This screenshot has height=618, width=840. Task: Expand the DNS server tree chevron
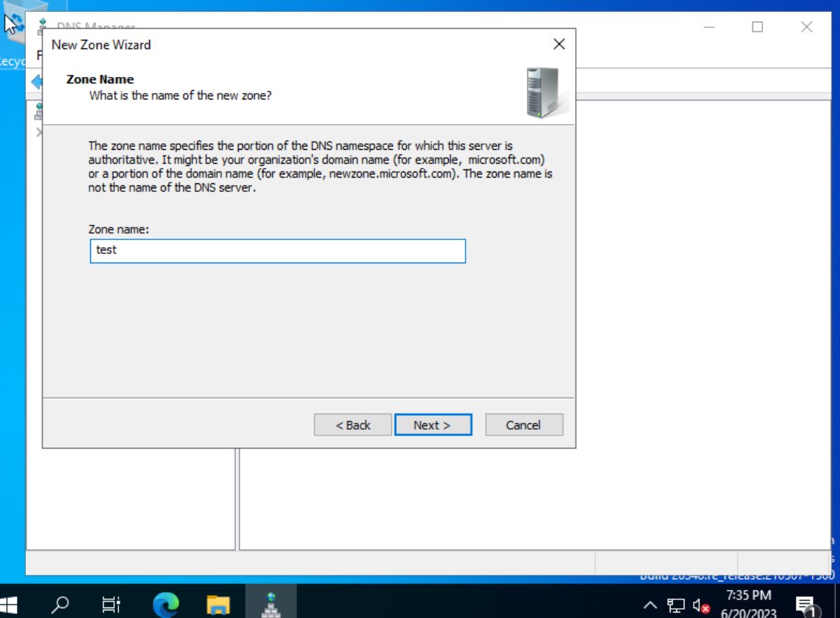(40, 132)
